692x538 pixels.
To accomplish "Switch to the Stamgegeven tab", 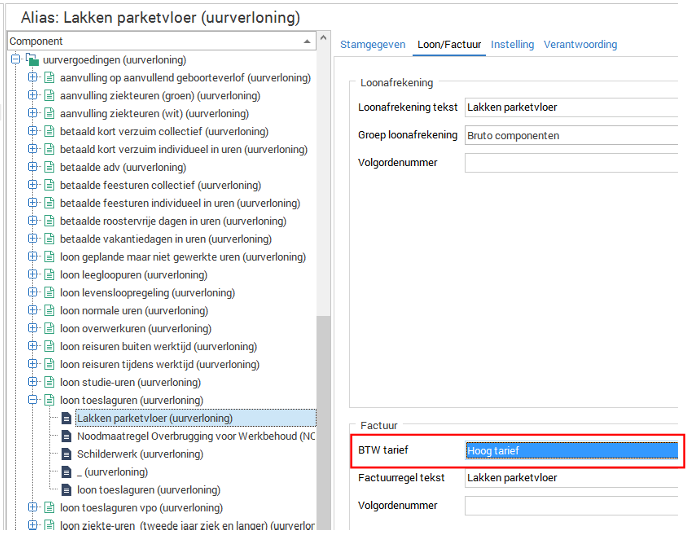I will point(372,45).
